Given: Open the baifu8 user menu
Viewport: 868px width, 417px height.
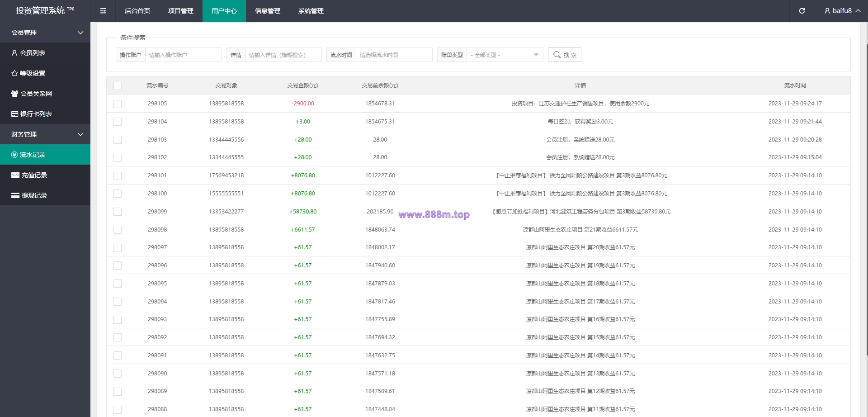Looking at the screenshot, I should [842, 11].
